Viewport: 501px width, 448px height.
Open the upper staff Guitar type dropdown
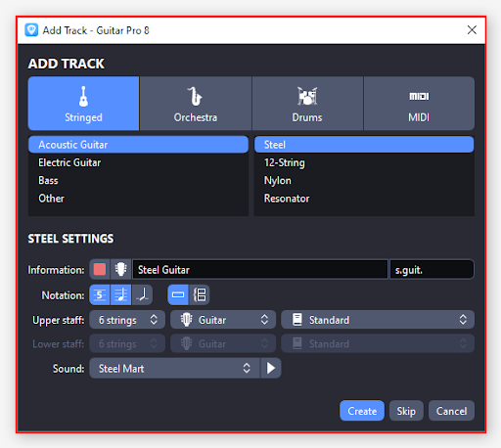coord(223,320)
